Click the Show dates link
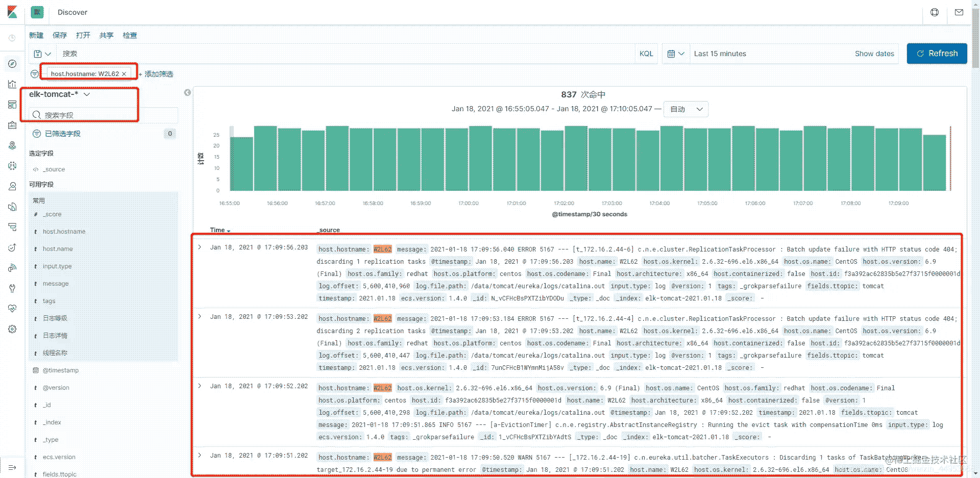 click(x=874, y=54)
